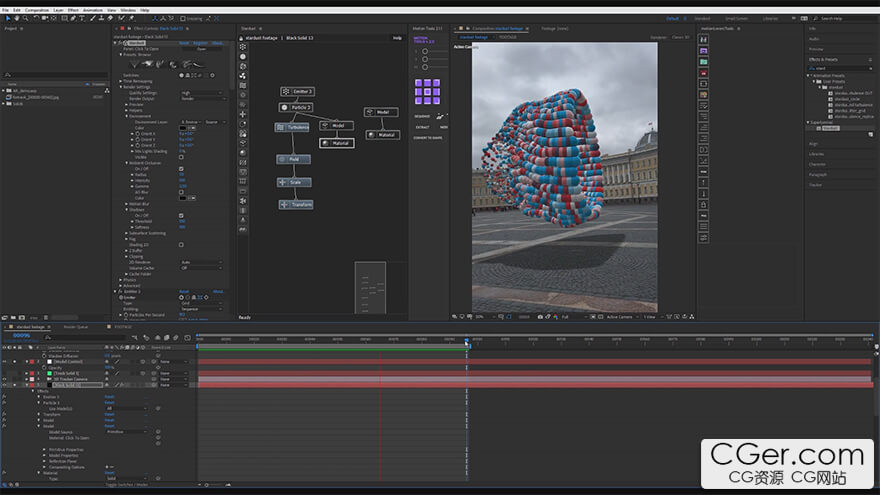Select the Brush tool
The image size is (880, 495).
(x=93, y=19)
